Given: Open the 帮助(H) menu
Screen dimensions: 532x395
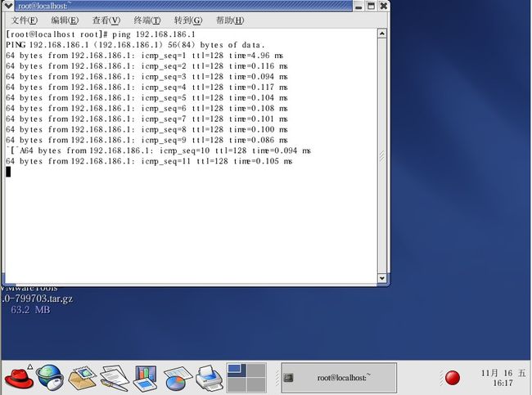Looking at the screenshot, I should coord(230,20).
